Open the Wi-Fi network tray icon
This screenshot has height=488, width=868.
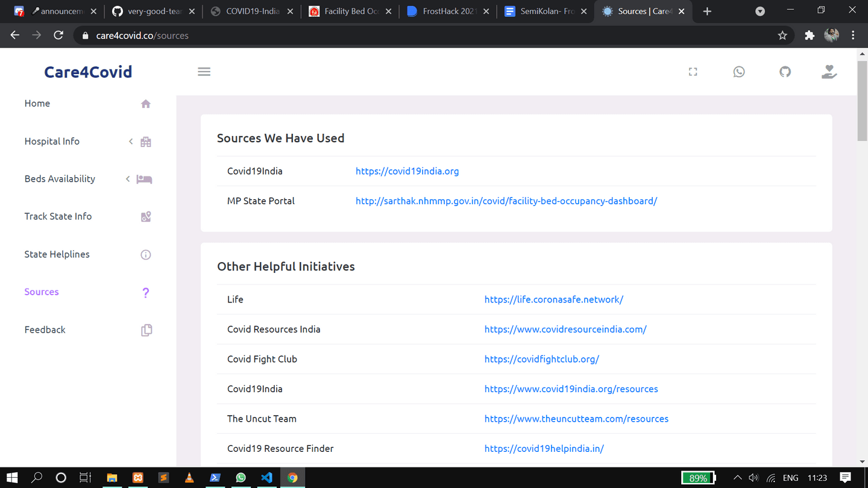click(771, 478)
